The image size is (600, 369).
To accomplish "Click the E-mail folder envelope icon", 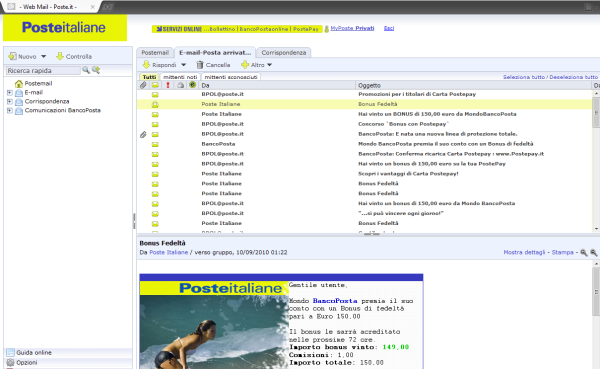I will click(19, 93).
